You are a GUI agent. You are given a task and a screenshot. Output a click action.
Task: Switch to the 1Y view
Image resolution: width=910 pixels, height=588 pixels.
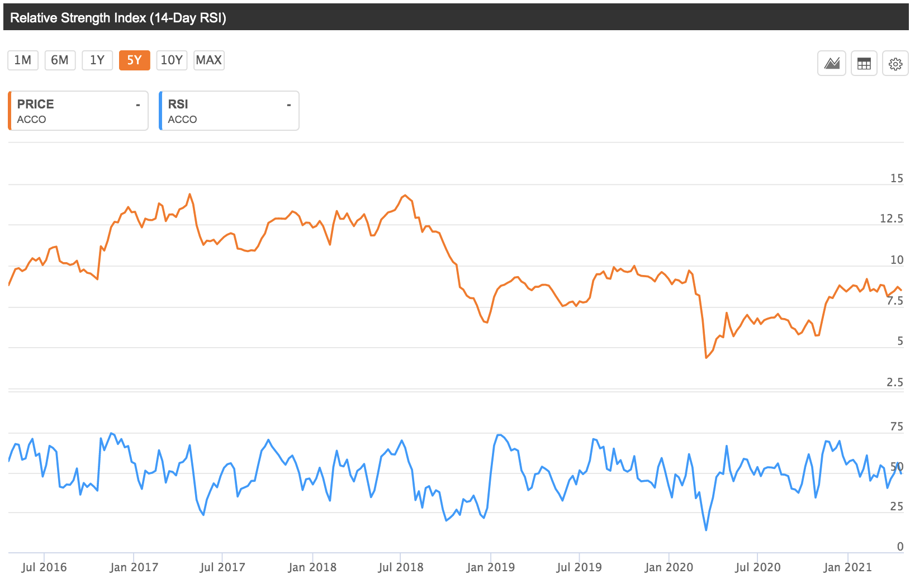pyautogui.click(x=97, y=60)
